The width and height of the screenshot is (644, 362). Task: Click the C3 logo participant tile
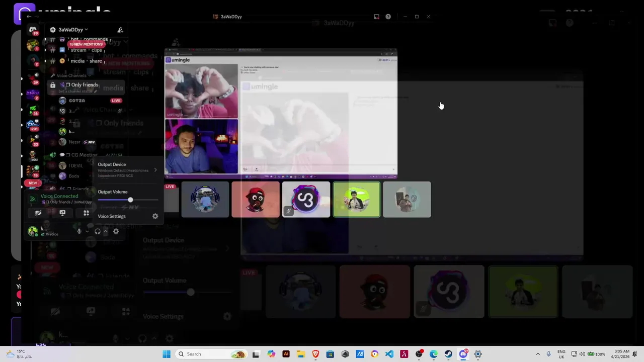coord(306,200)
